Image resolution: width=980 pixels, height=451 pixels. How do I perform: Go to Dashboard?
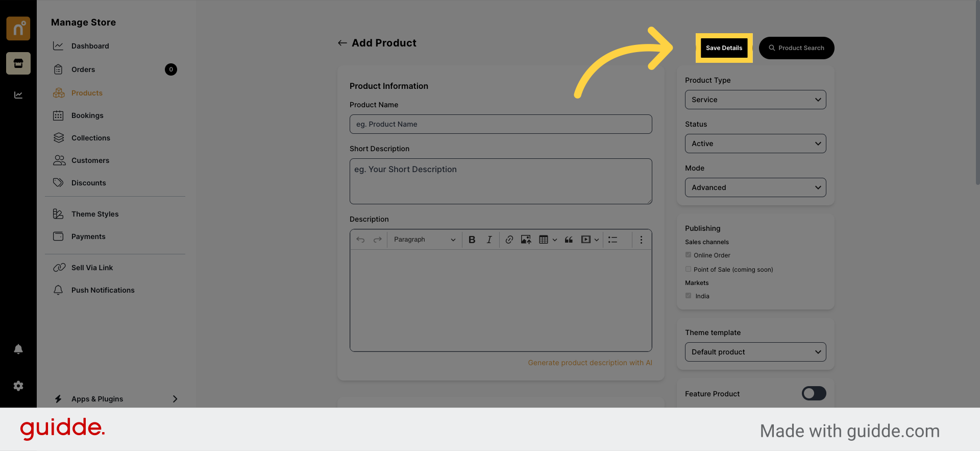[90, 46]
